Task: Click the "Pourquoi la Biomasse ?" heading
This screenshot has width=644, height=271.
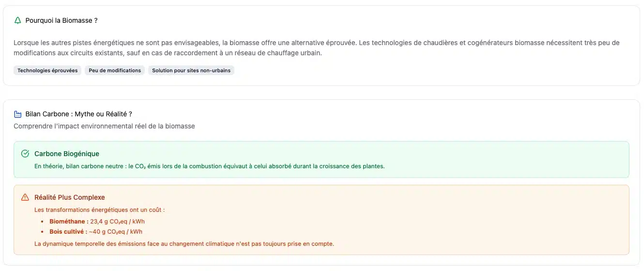Action: point(61,20)
